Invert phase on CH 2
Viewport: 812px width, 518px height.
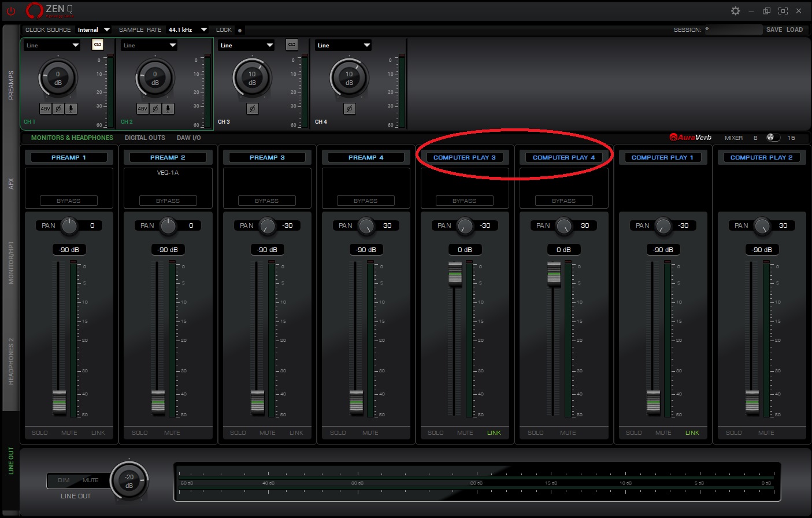tap(155, 109)
